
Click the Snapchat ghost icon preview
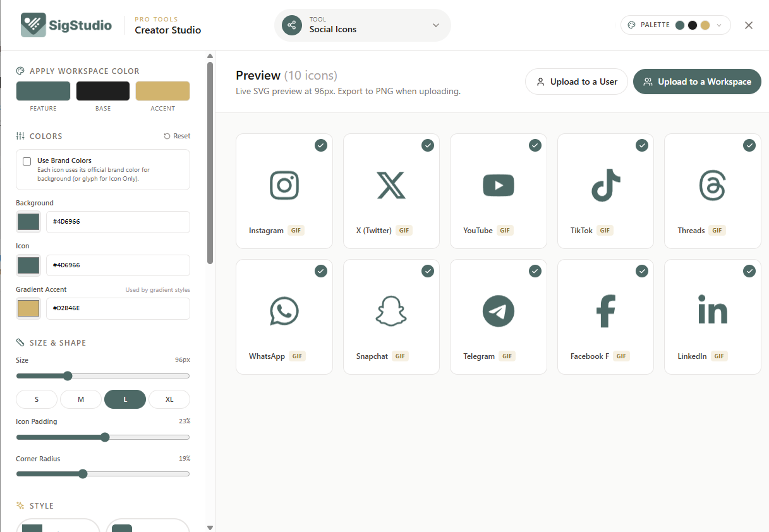coord(391,311)
